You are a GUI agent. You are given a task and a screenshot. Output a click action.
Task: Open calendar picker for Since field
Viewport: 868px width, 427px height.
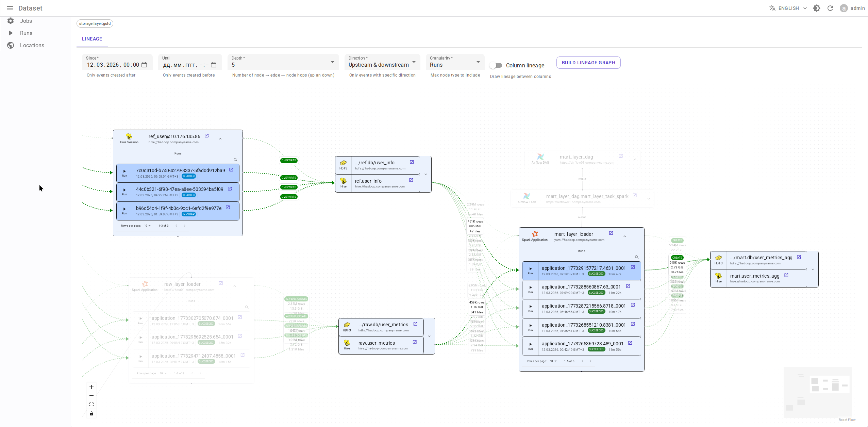point(144,65)
